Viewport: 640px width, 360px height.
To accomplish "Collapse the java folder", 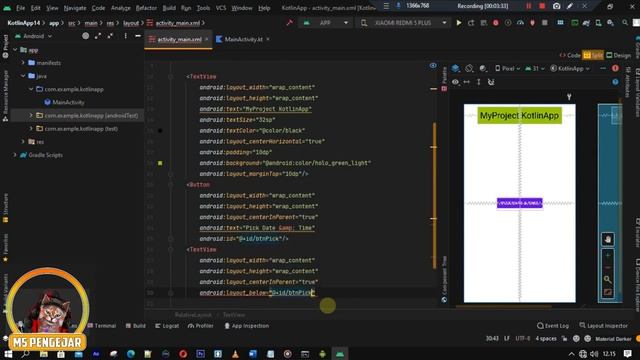I will point(23,76).
